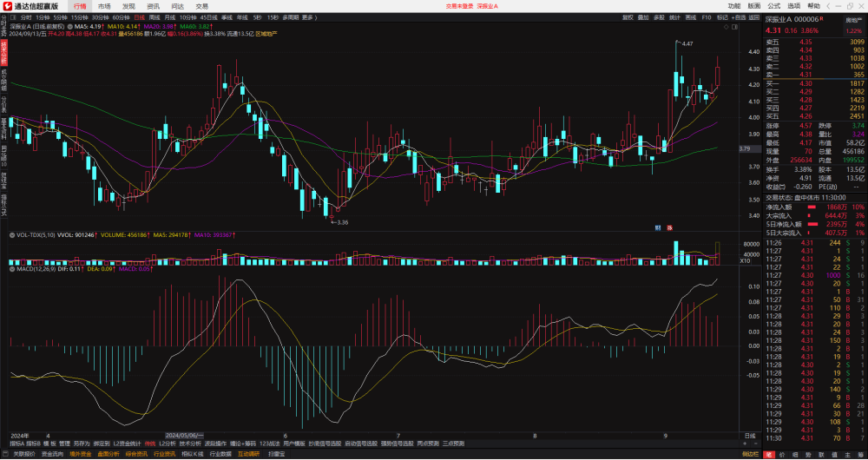Select the 周线 period

(x=155, y=17)
